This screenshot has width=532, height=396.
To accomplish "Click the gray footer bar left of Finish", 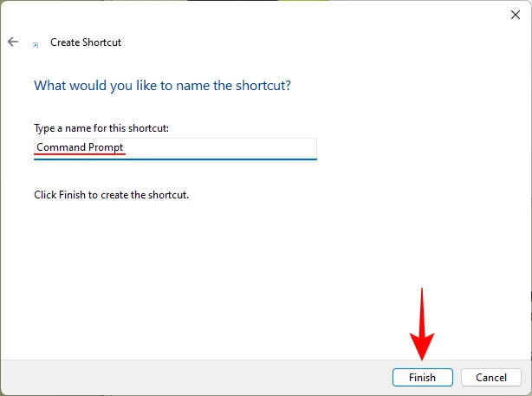I will (191, 377).
